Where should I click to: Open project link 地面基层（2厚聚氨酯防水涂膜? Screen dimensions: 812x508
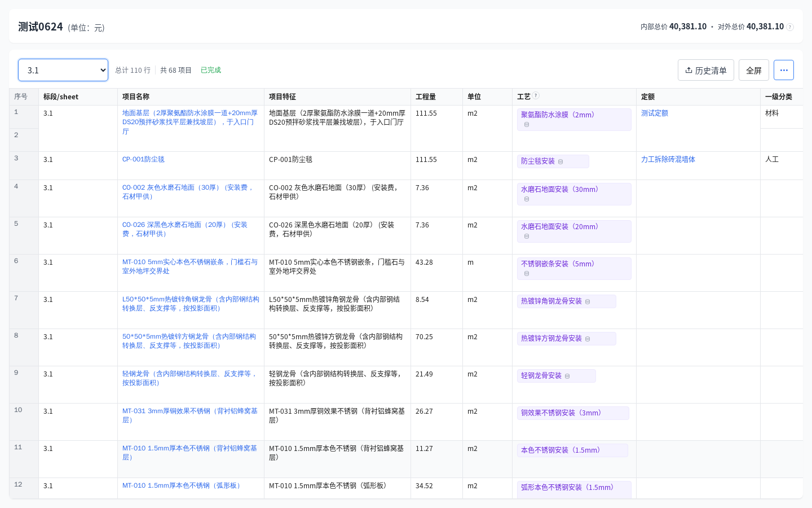point(190,122)
